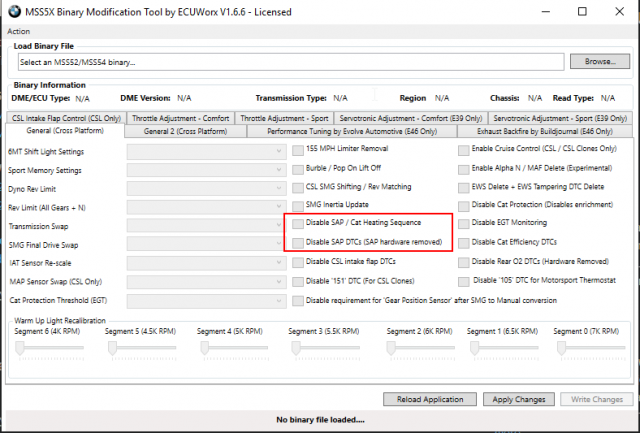Click the Reload Application button
Image resolution: width=640 pixels, height=433 pixels.
coord(430,399)
